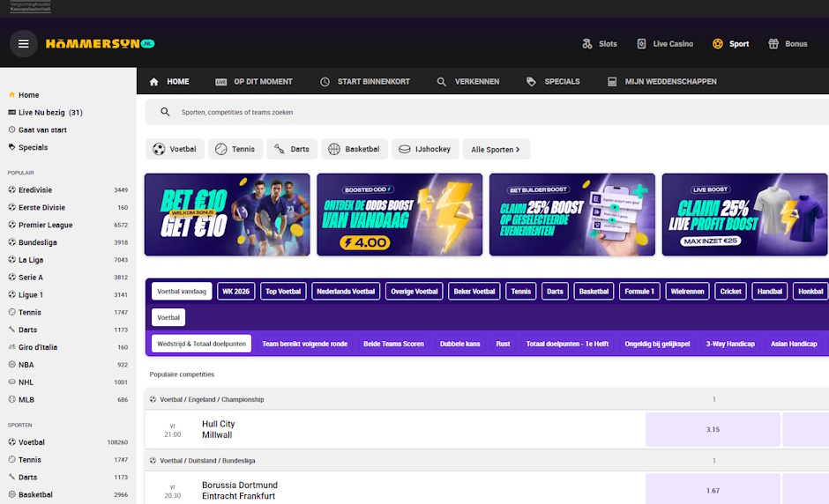Open Eerste Divisie in the sidebar
829x504 pixels.
68,207
